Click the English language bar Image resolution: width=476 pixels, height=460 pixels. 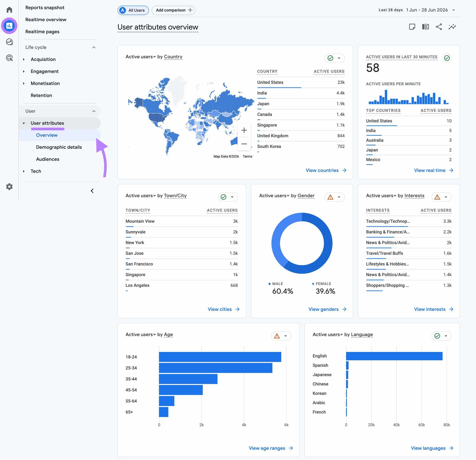tap(394, 356)
